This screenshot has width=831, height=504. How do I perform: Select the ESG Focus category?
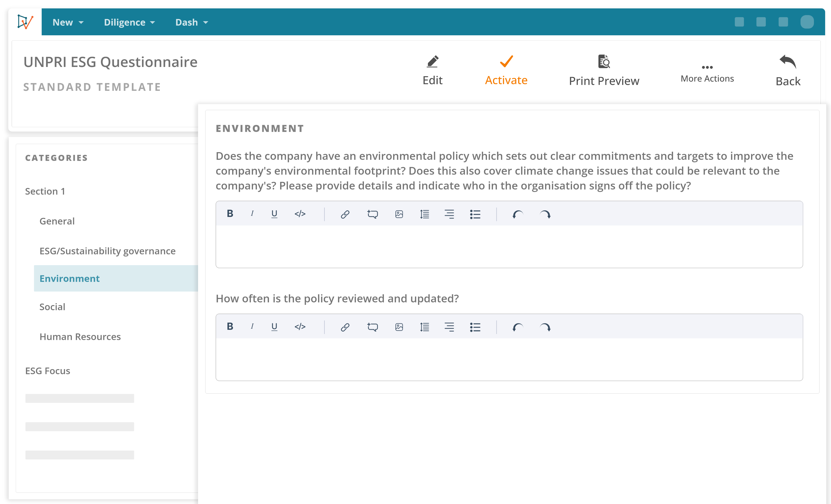tap(48, 371)
